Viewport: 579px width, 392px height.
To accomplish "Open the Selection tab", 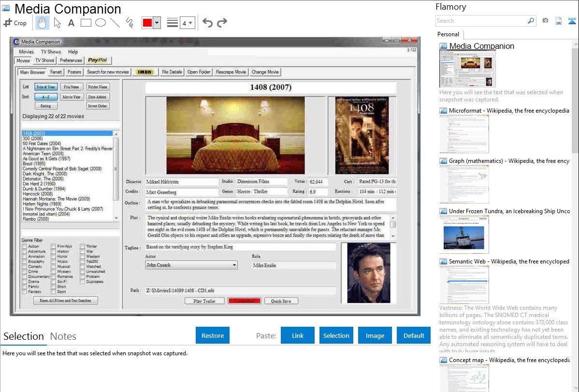I will coord(24,336).
